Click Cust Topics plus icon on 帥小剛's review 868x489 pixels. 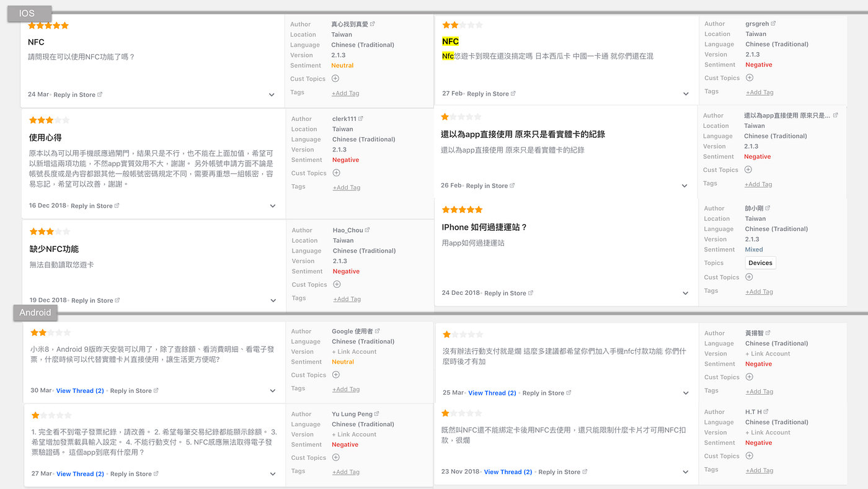tap(748, 277)
